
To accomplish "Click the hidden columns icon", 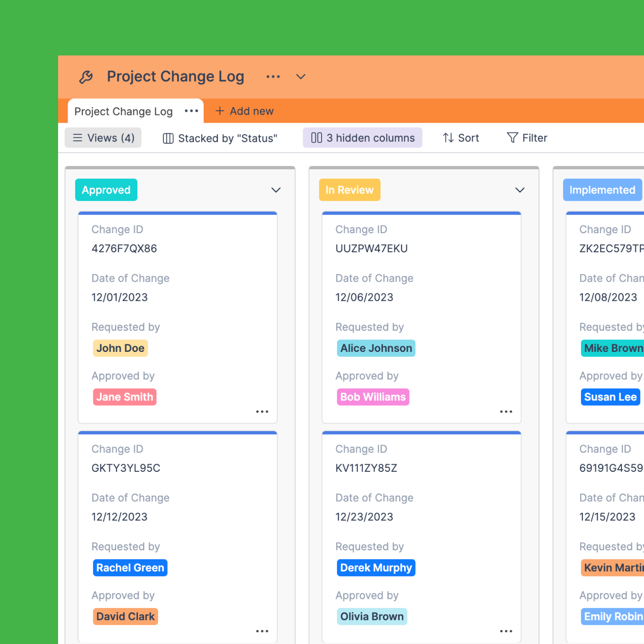I will 316,137.
